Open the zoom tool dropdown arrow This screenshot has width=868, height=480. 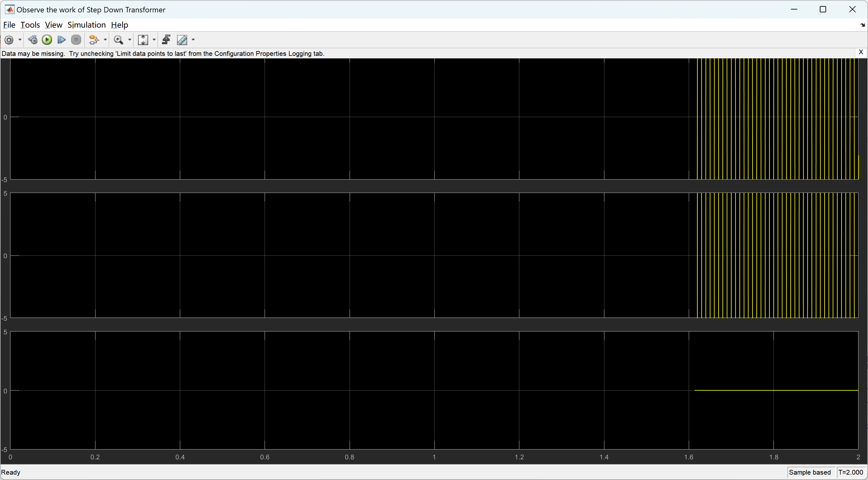(129, 40)
